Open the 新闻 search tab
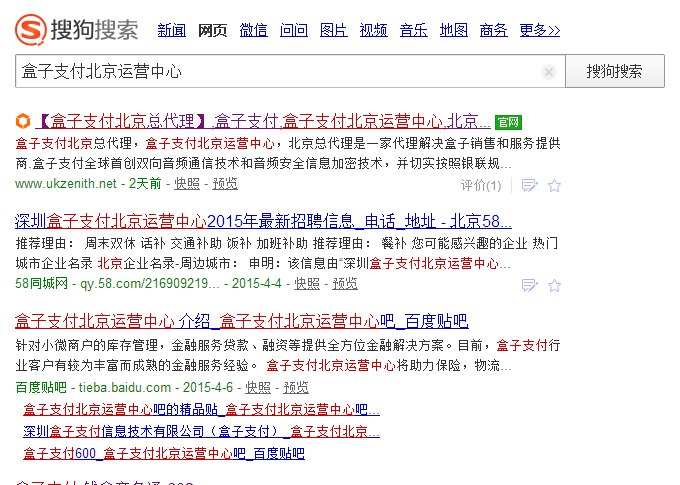The image size is (680, 485). pos(171,30)
